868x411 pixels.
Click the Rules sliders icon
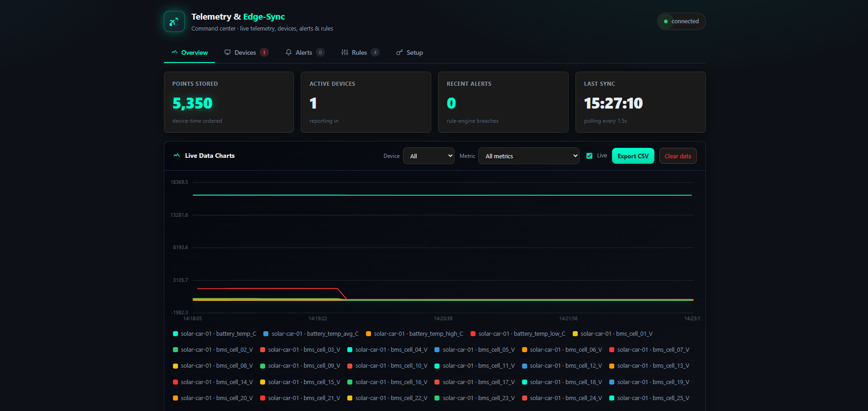coord(345,52)
